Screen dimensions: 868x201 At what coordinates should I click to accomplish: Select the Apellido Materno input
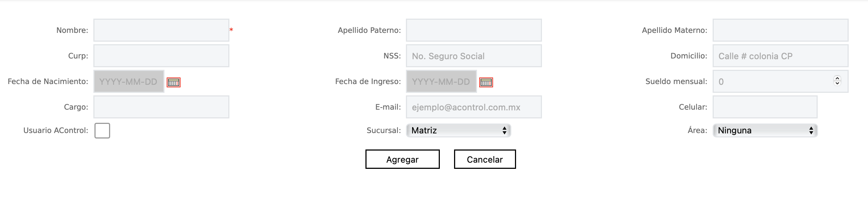pos(780,30)
